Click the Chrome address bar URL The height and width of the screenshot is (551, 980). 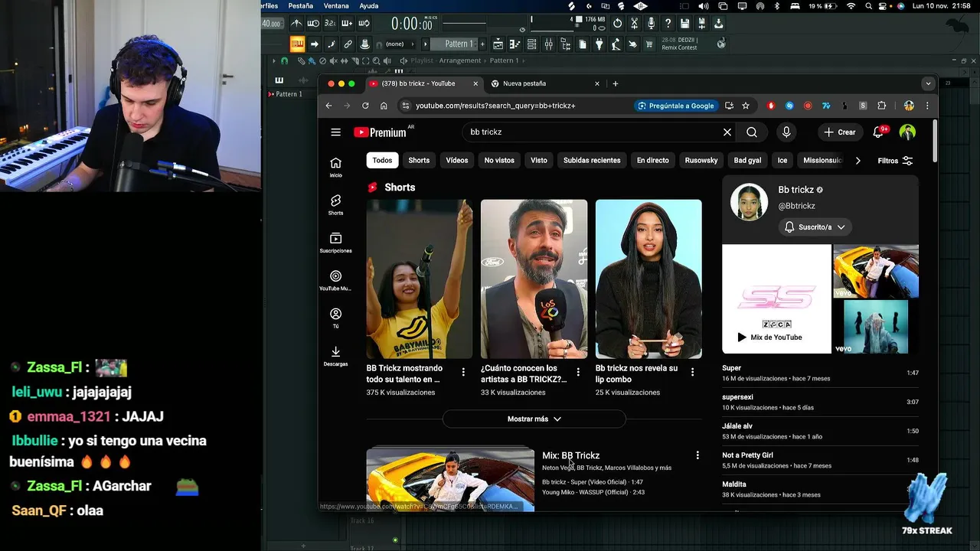(x=495, y=106)
